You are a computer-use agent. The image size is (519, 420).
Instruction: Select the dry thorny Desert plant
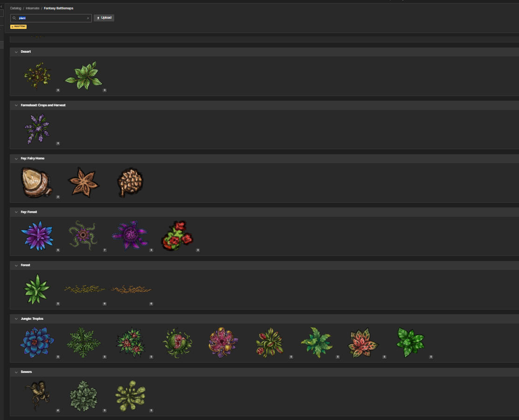point(37,76)
